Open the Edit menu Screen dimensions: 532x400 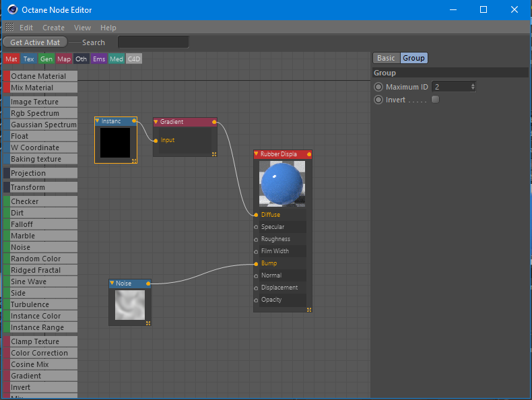[x=26, y=28]
